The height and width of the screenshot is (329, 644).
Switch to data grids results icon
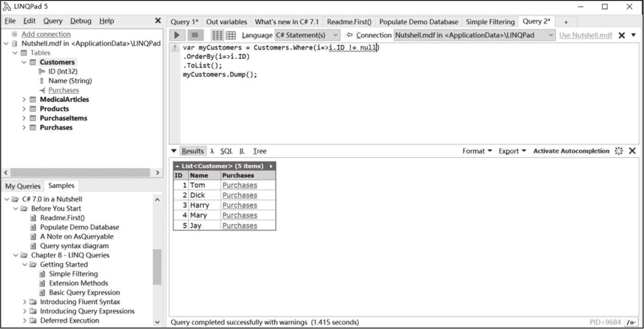230,35
